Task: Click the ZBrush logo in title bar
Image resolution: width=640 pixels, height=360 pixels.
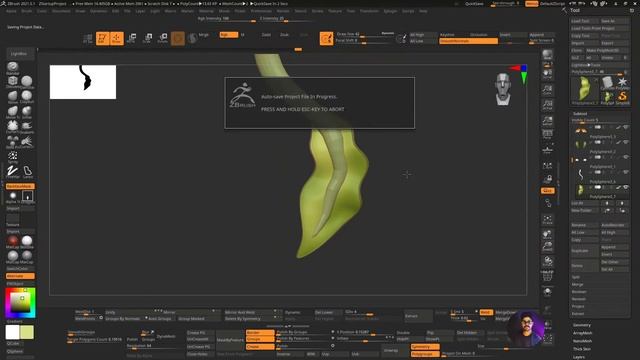Action: (x=4, y=3)
